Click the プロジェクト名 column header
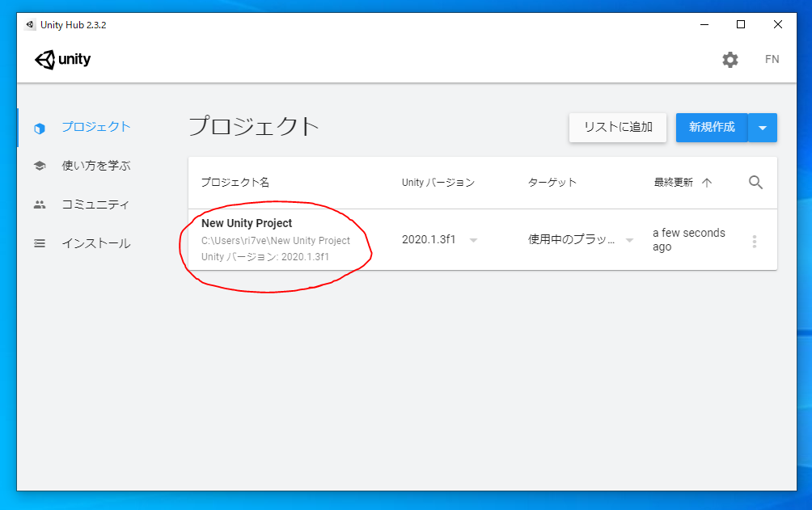 [235, 182]
